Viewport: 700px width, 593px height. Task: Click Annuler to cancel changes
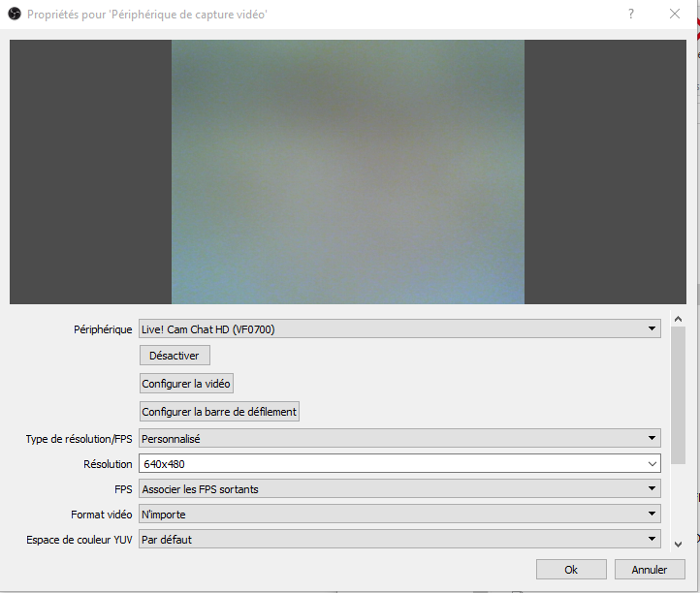point(649,570)
